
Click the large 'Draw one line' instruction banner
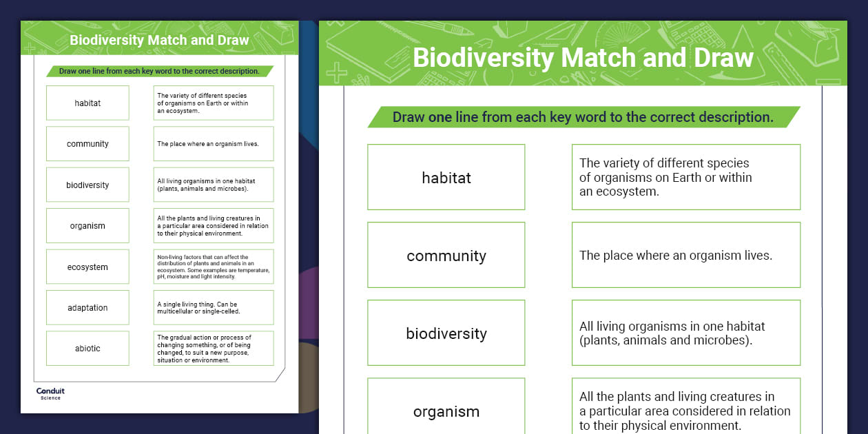[583, 117]
